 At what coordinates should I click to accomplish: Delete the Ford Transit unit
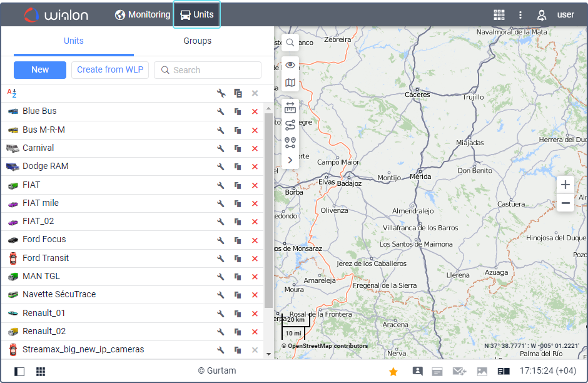coord(255,258)
